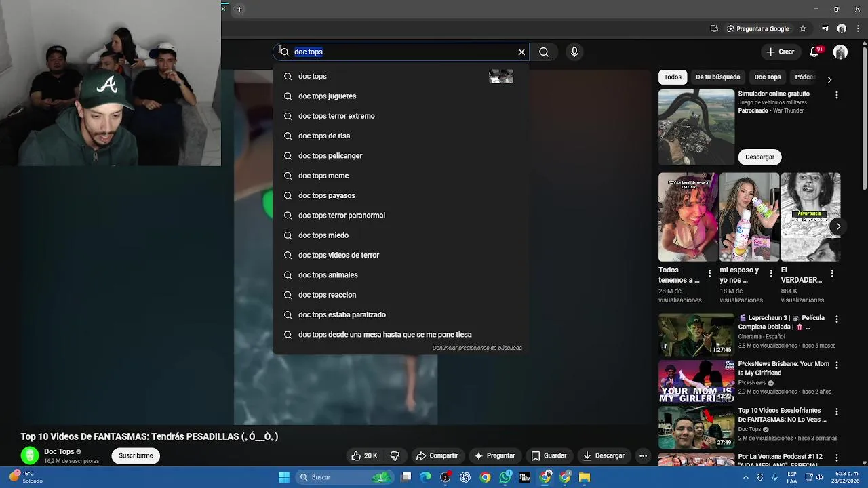Click 'Denunciar predicciones de búsqueda' link

click(477, 348)
